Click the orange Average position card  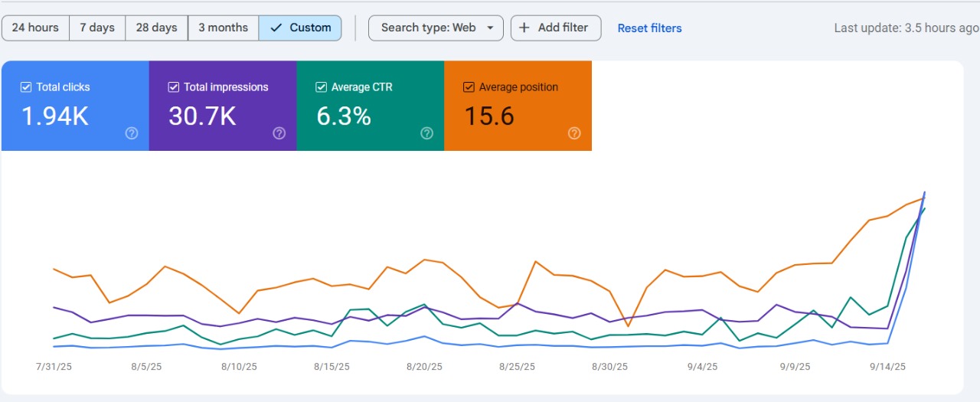(518, 115)
